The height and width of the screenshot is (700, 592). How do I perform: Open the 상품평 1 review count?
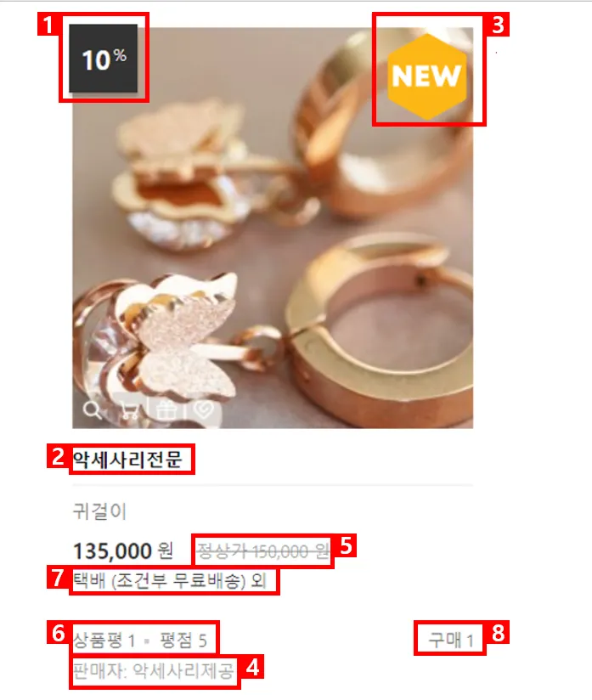[104, 641]
